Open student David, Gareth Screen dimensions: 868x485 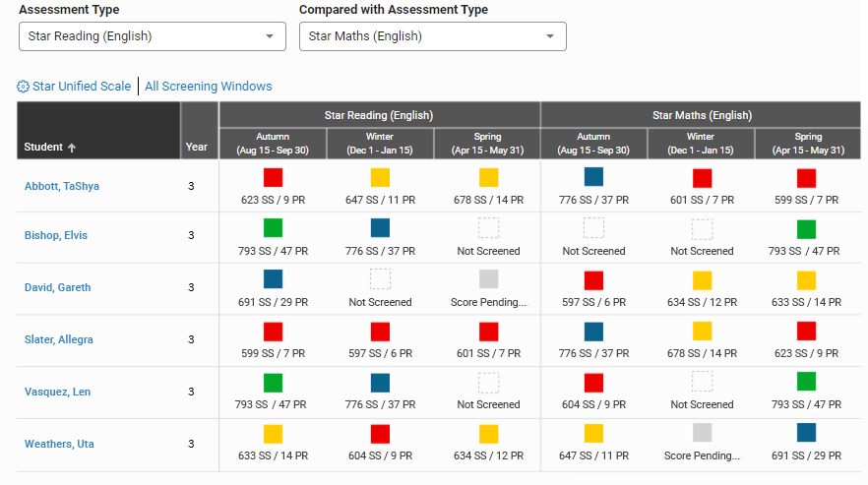click(57, 287)
